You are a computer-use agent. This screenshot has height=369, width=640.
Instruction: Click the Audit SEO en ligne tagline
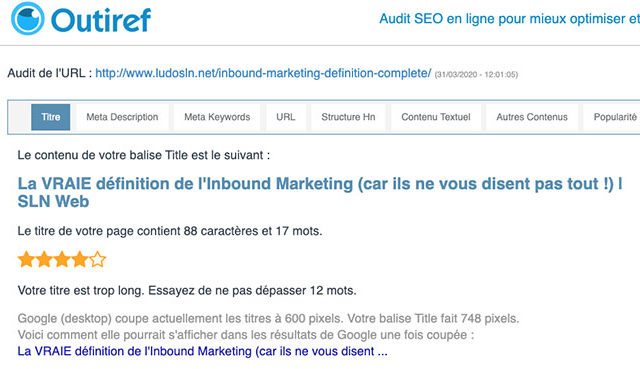tap(509, 19)
